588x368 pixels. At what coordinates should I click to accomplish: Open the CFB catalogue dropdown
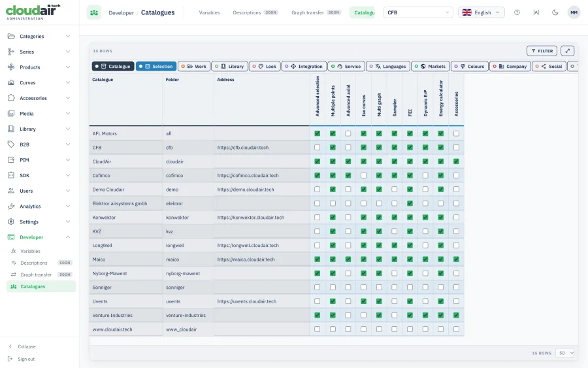coord(417,12)
